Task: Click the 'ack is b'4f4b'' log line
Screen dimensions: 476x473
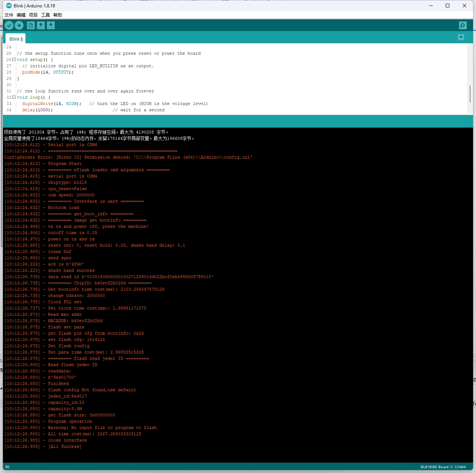Action: (x=44, y=264)
